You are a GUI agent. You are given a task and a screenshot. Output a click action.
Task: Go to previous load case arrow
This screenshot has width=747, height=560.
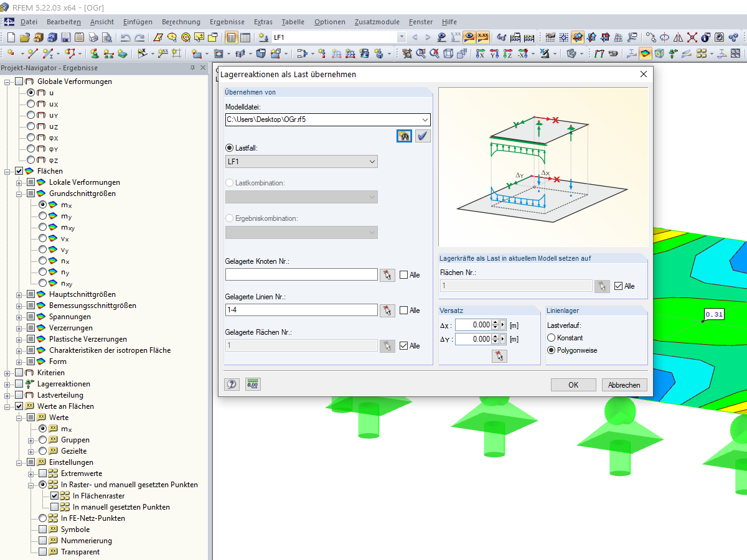coord(415,37)
